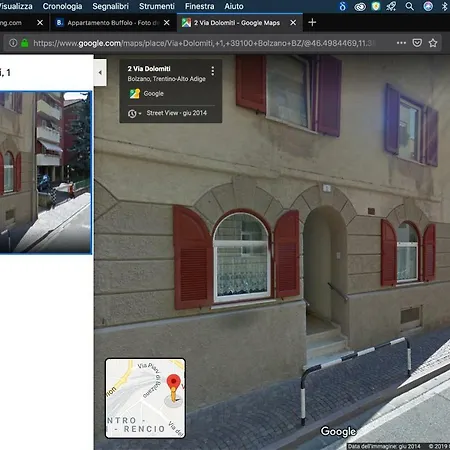Collapse the side panel with arrow button
The width and height of the screenshot is (450, 450).
click(100, 72)
